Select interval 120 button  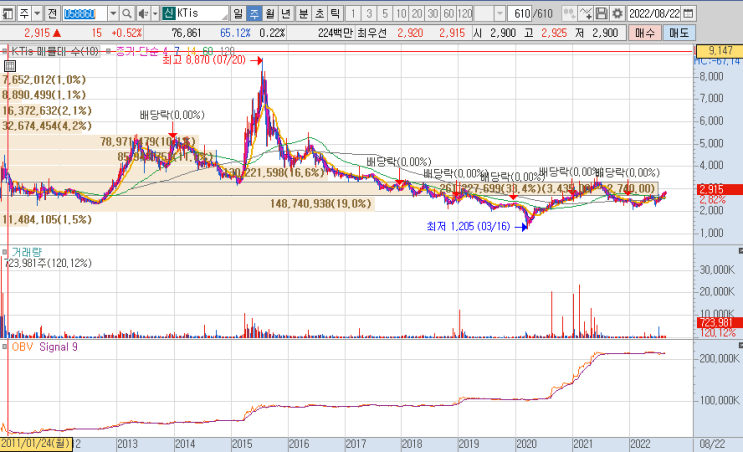[x=465, y=13]
